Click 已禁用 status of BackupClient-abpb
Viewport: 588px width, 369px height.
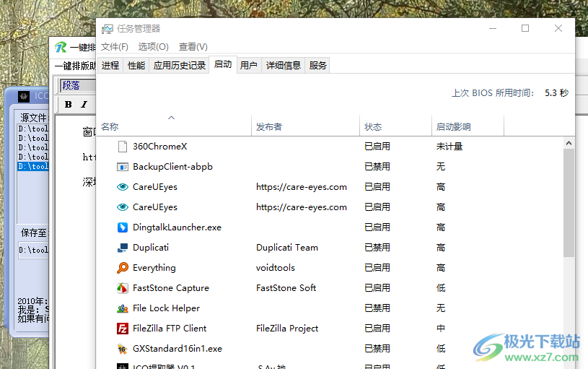pos(377,167)
